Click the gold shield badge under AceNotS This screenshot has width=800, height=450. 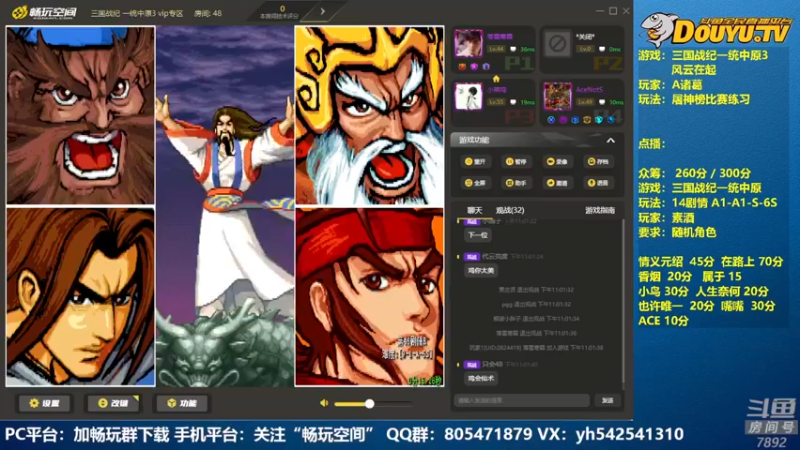587,120
